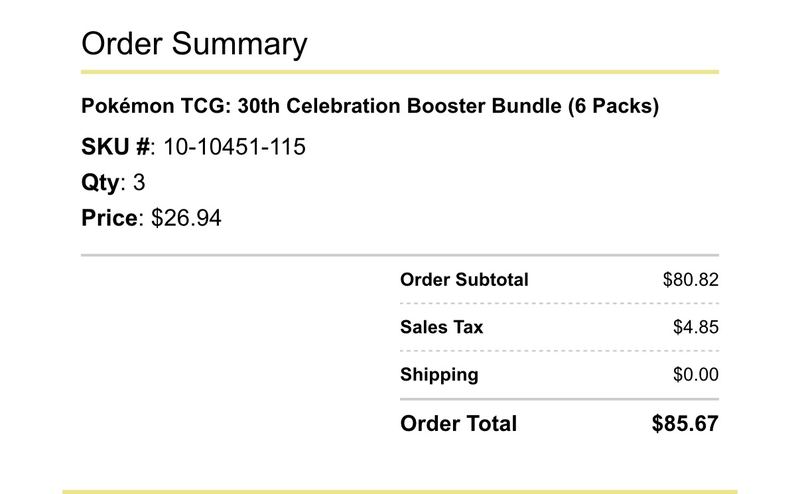Click the SKU number 10-10451-115
The image size is (800, 494).
[x=234, y=147]
